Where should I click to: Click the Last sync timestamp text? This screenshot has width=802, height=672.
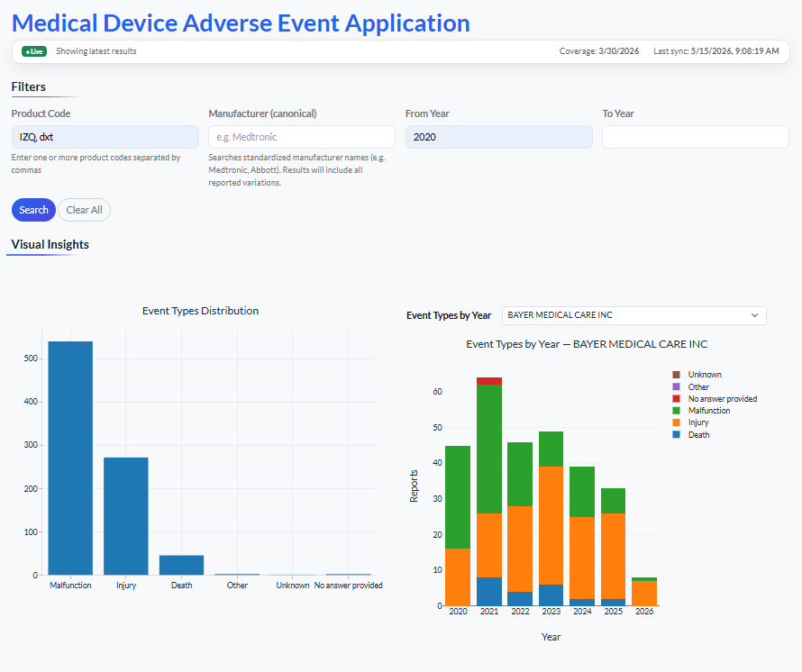tap(716, 51)
